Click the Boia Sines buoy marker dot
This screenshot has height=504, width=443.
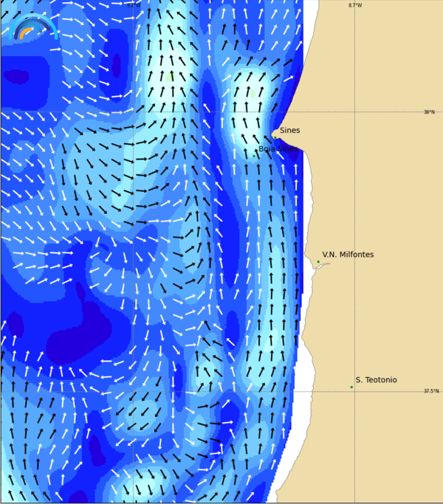click(x=253, y=156)
